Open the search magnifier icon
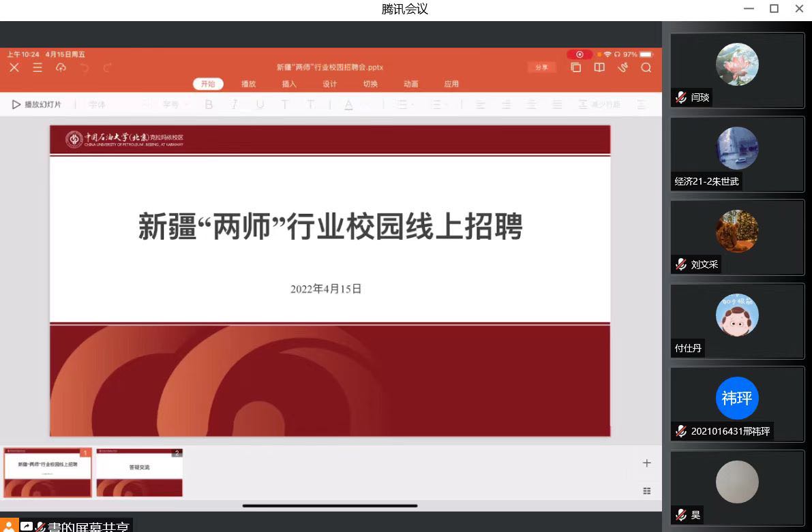 point(646,67)
